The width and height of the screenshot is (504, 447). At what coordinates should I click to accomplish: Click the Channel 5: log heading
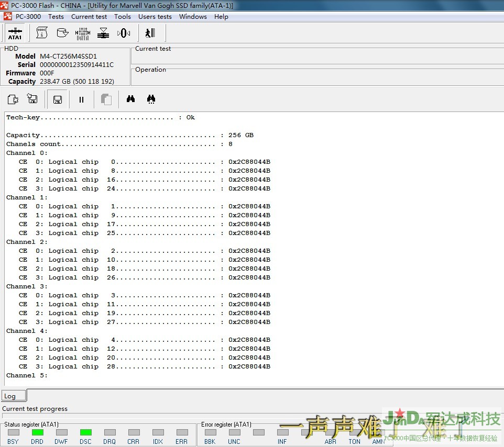pos(27,375)
